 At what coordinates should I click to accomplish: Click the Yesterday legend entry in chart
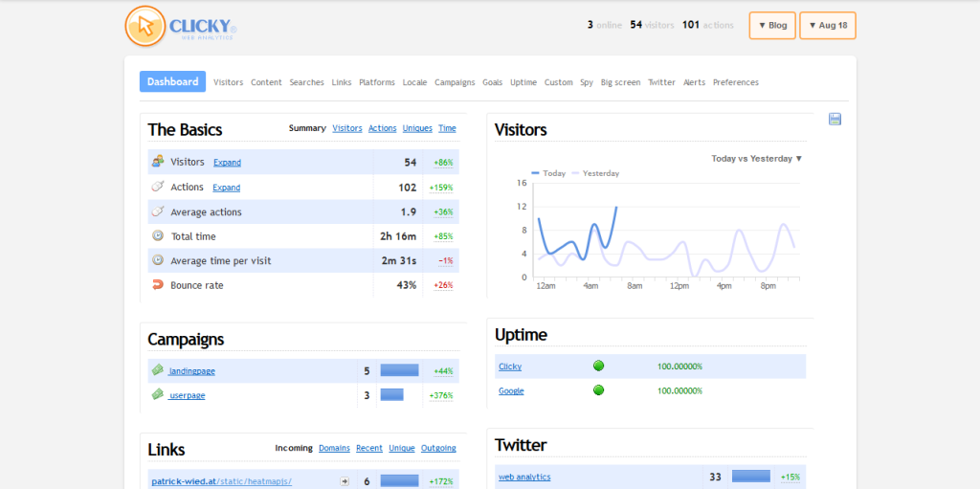594,173
